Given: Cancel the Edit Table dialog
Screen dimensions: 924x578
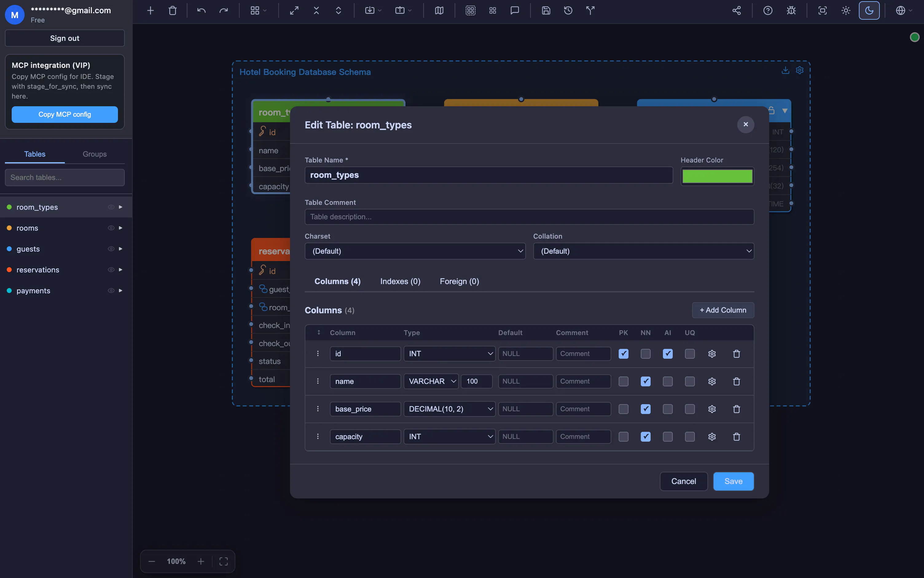Looking at the screenshot, I should coord(683,481).
